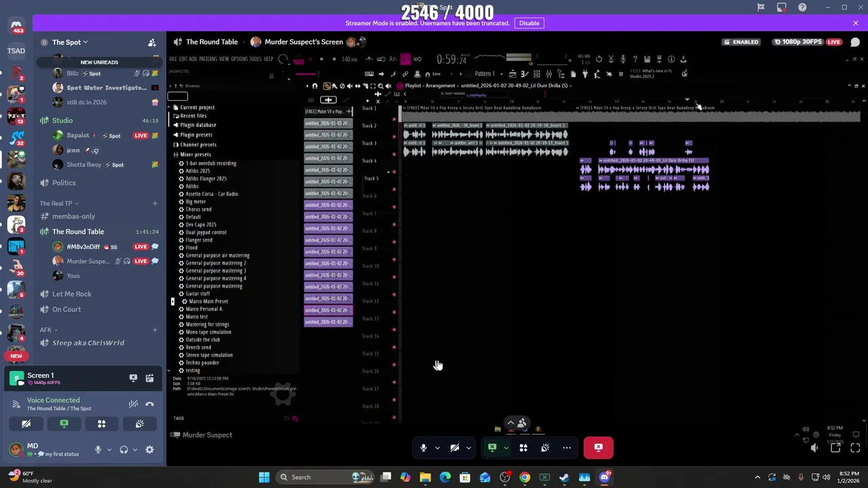Open the Recent files folder in browser
868x488 pixels.
click(193, 116)
